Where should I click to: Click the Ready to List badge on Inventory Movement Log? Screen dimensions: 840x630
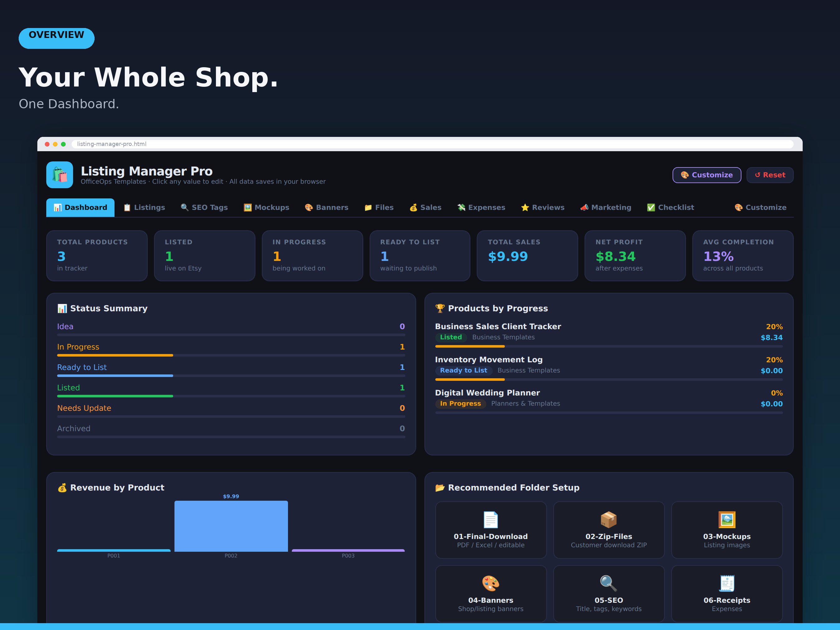tap(463, 370)
